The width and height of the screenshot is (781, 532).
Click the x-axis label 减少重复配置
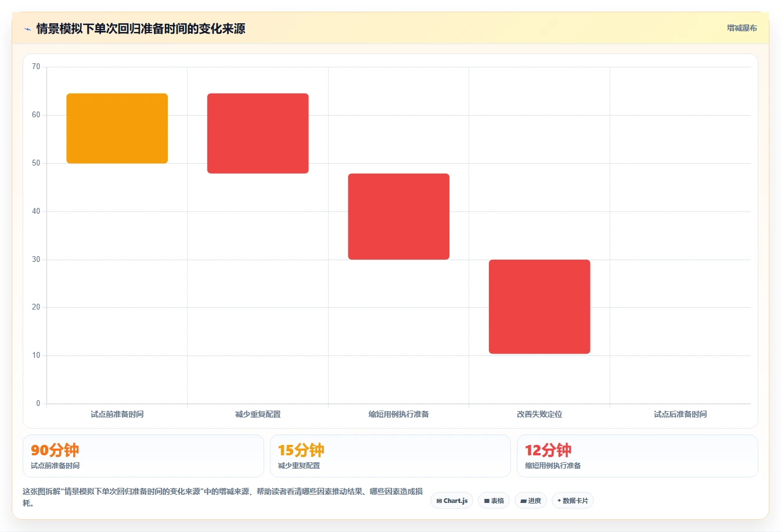258,414
